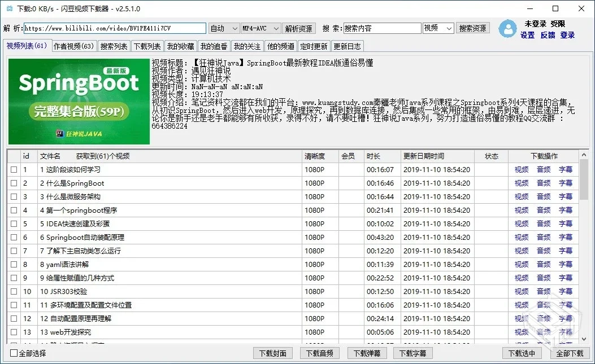This screenshot has width=595, height=364.
Task: Open the 视频 search type dropdown
Action: coord(438,28)
